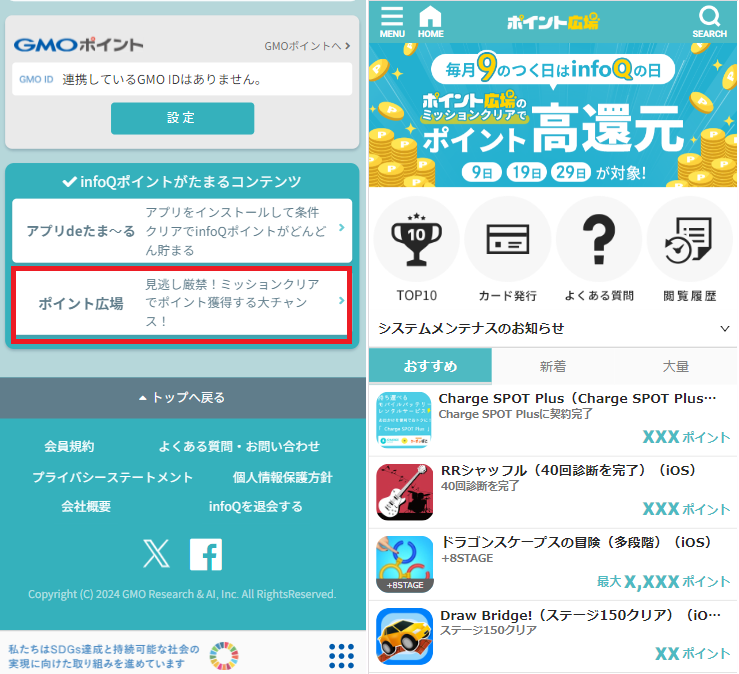
Task: Open the blue dots grid icon
Action: click(341, 656)
